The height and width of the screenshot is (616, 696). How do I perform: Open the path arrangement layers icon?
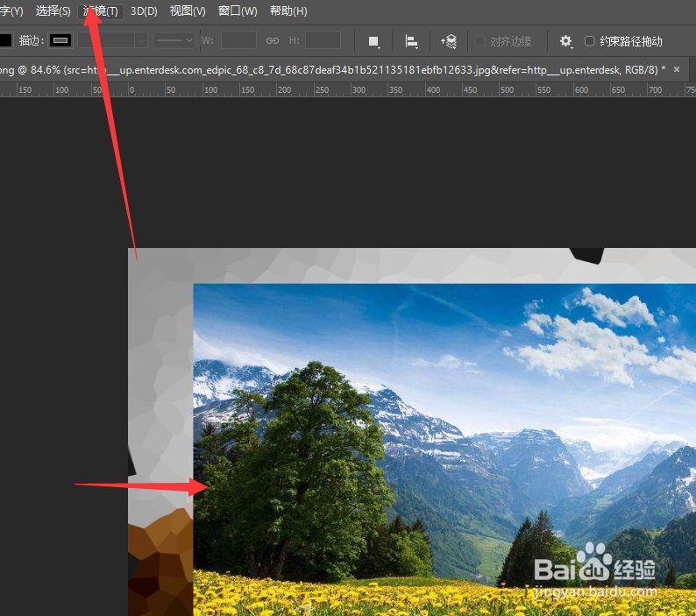pyautogui.click(x=449, y=42)
